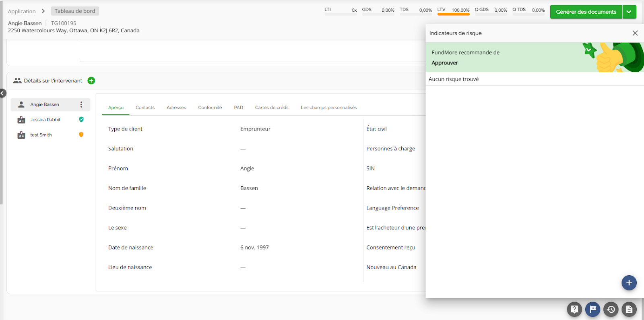
Task: Switch to the Aperçu tab
Action: pyautogui.click(x=116, y=108)
